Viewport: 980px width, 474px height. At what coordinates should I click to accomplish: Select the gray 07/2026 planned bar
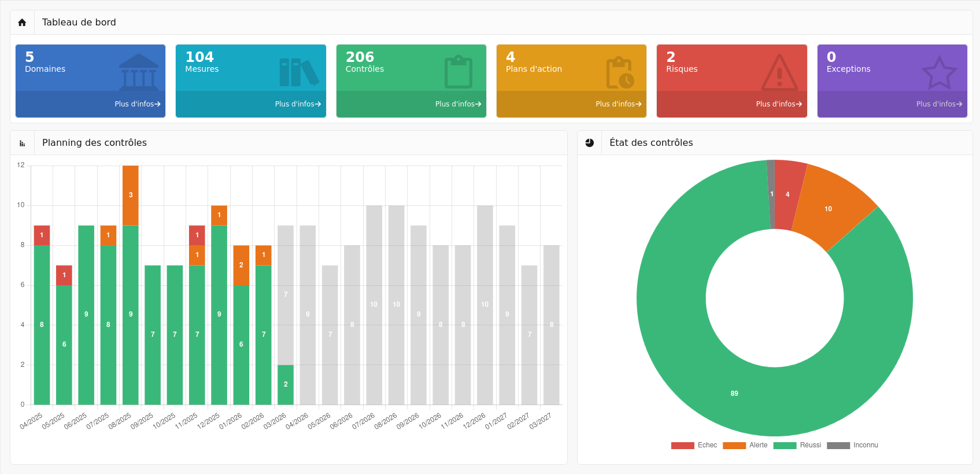[374, 304]
